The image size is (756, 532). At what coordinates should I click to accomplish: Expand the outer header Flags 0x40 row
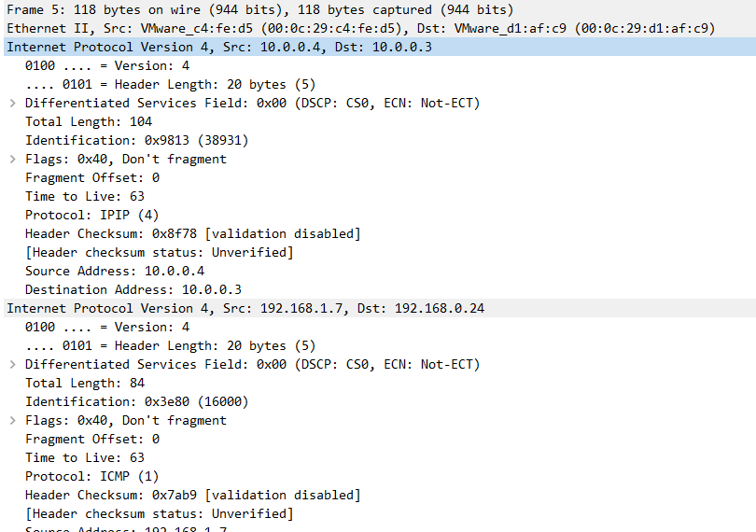pos(13,160)
